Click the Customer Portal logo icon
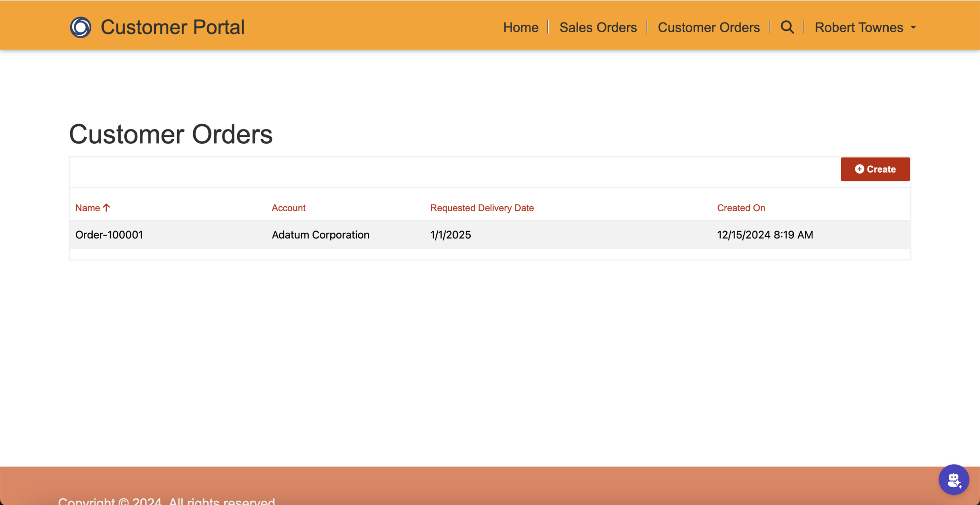This screenshot has width=980, height=505. (80, 27)
